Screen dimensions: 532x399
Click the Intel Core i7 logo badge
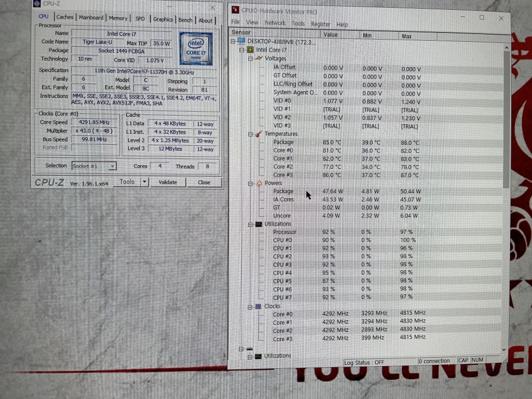pos(196,48)
